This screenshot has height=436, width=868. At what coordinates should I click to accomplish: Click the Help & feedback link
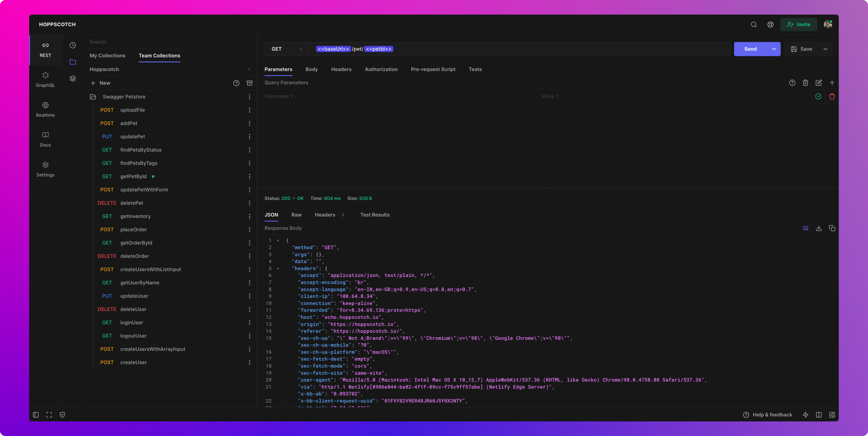point(768,415)
